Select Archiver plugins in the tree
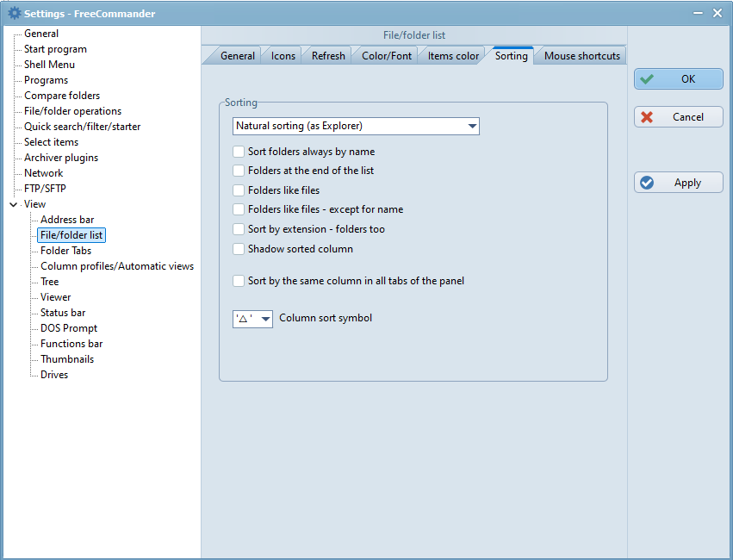The image size is (733, 560). (61, 158)
